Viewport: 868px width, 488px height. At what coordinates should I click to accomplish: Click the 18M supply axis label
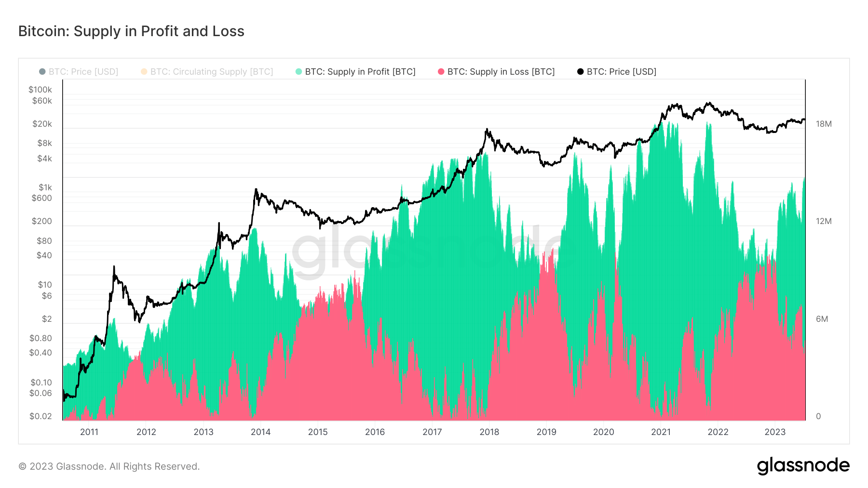pos(824,124)
